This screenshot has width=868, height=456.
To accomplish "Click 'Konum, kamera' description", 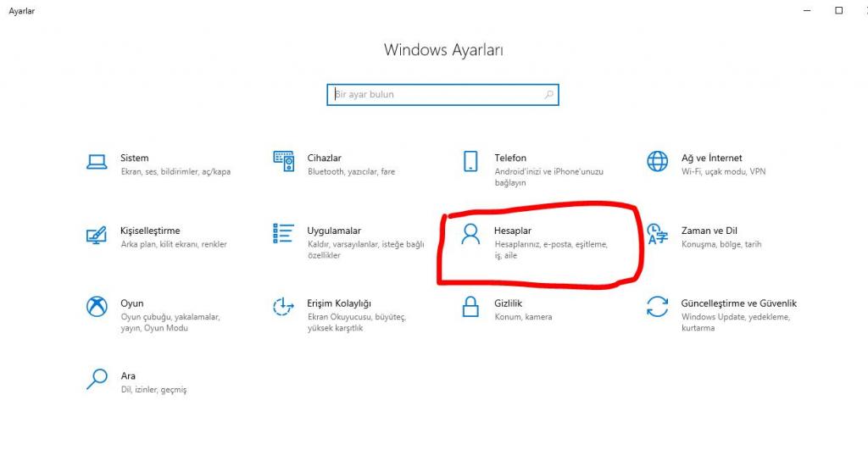I will tap(523, 316).
